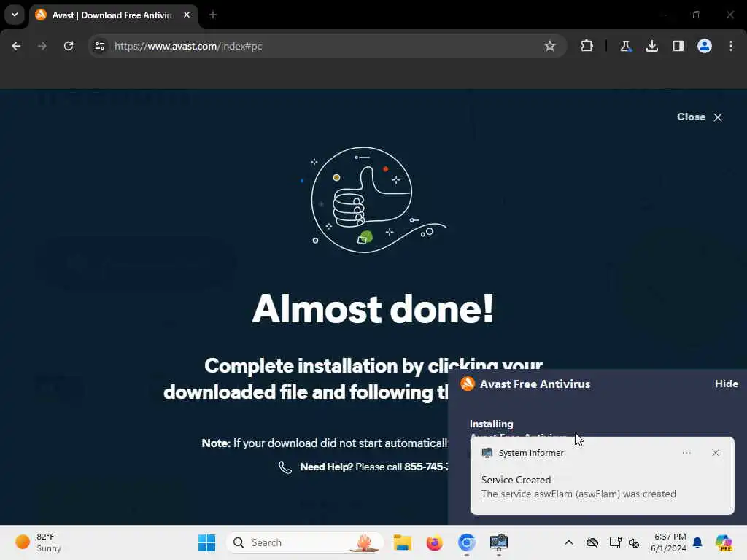Go back to the previous page
747x560 pixels.
click(x=16, y=46)
